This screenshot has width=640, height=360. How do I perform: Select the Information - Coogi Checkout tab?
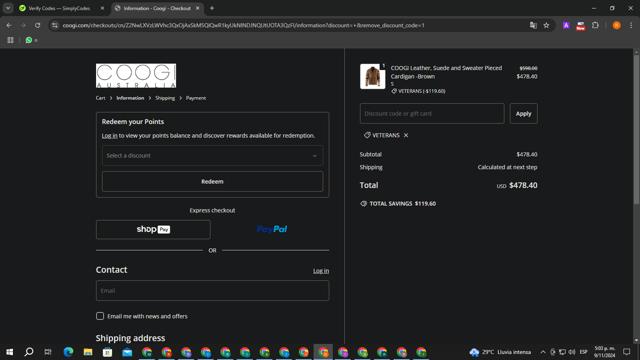pos(157,8)
